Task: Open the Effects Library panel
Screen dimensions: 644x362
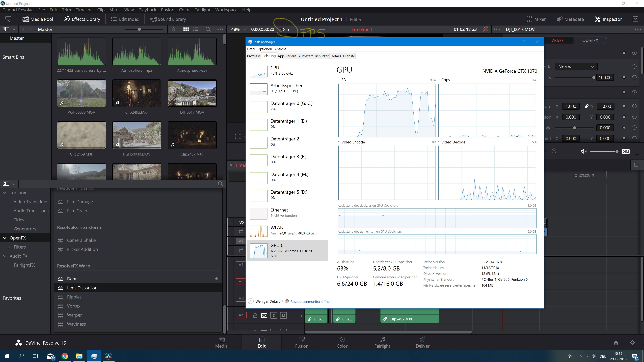Action: coord(82,19)
